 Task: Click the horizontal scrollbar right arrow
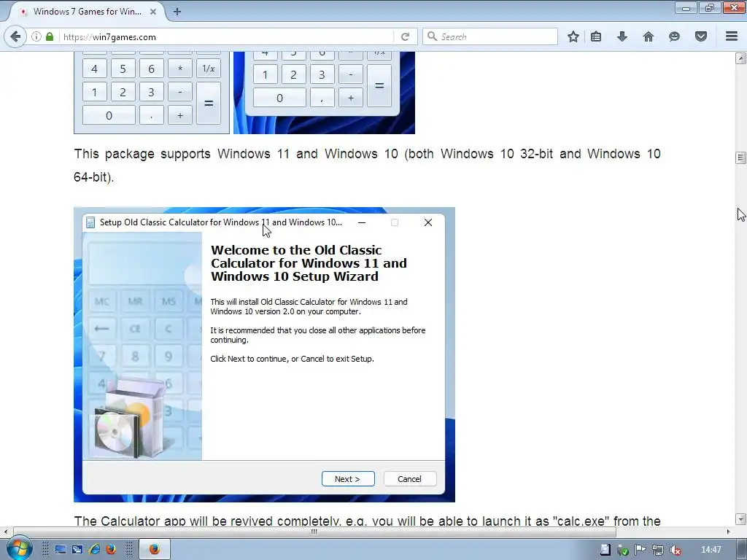(729, 532)
